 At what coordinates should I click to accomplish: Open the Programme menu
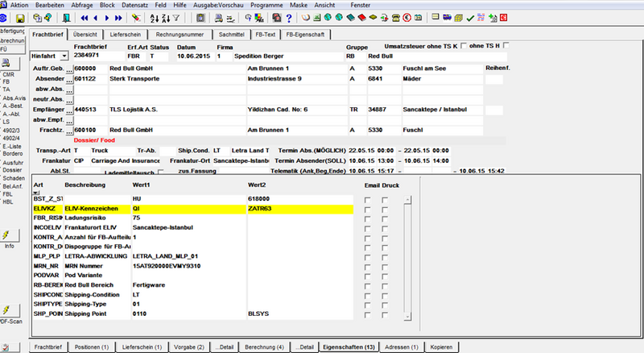[266, 5]
